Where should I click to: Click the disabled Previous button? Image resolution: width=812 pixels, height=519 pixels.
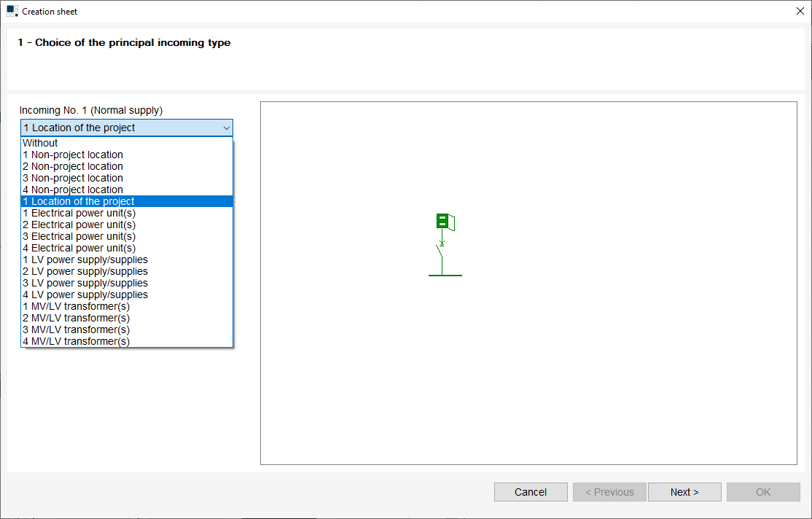click(x=609, y=492)
